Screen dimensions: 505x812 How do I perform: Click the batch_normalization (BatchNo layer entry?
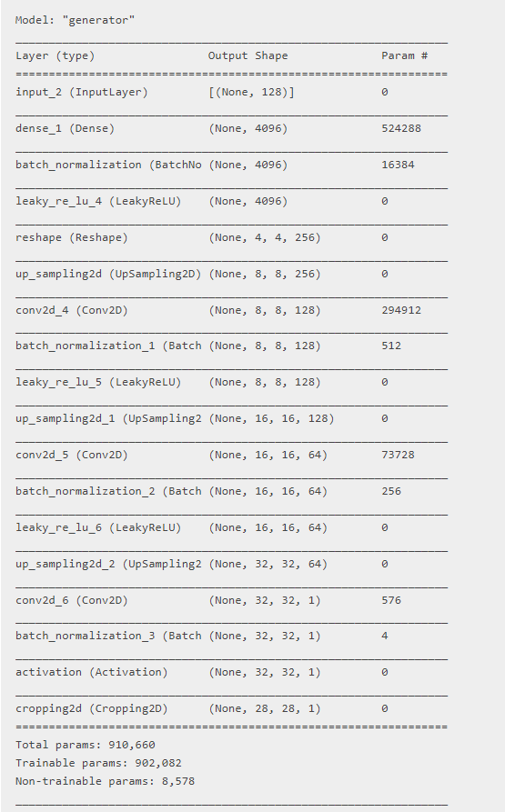108,165
